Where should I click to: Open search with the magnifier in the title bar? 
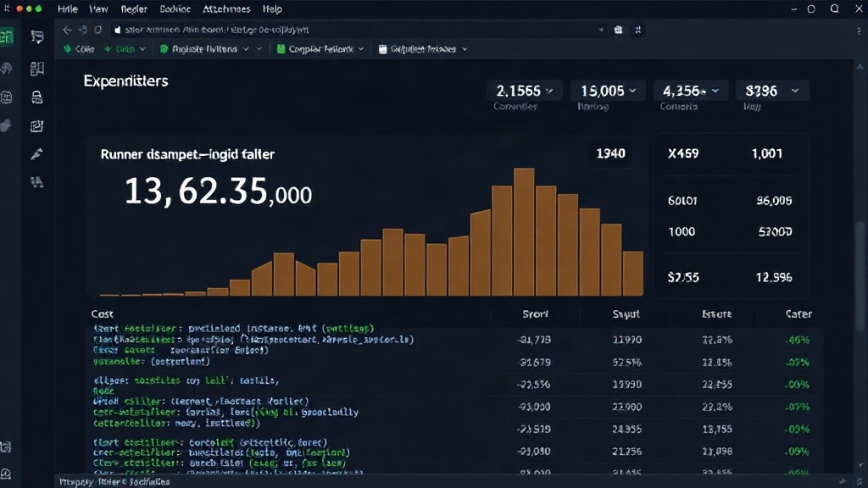(835, 8)
